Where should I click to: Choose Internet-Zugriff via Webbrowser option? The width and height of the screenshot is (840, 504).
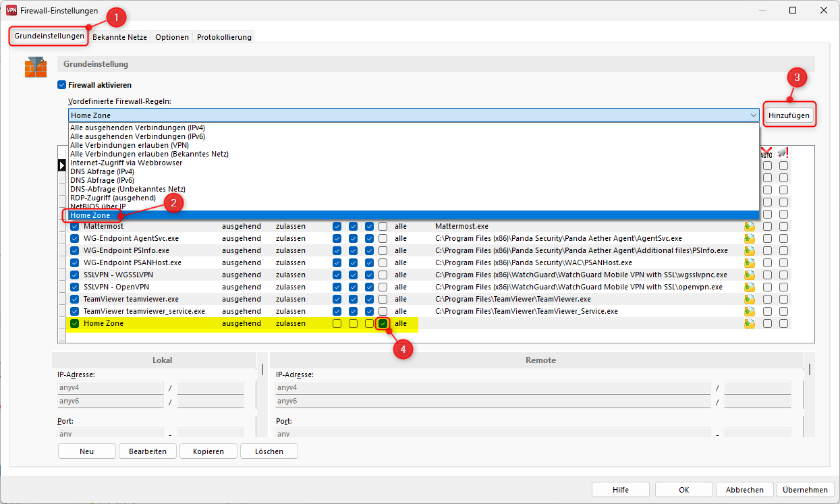coord(127,163)
